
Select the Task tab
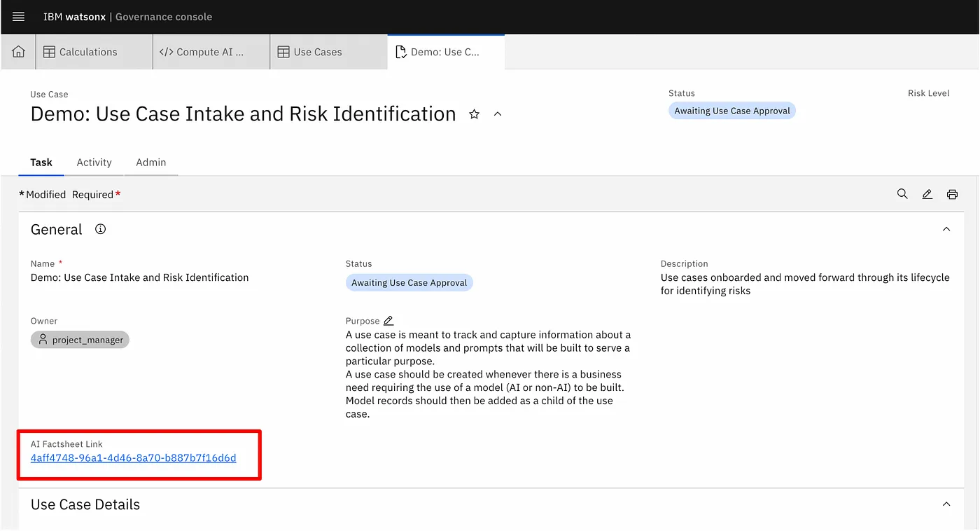click(41, 162)
